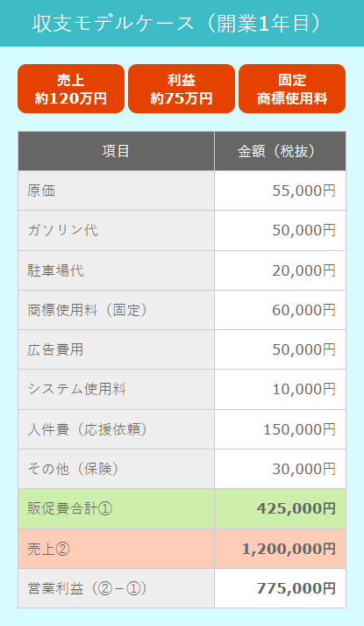Click the 利益 約75万円 orange badge
The width and height of the screenshot is (364, 626).
pos(182,89)
